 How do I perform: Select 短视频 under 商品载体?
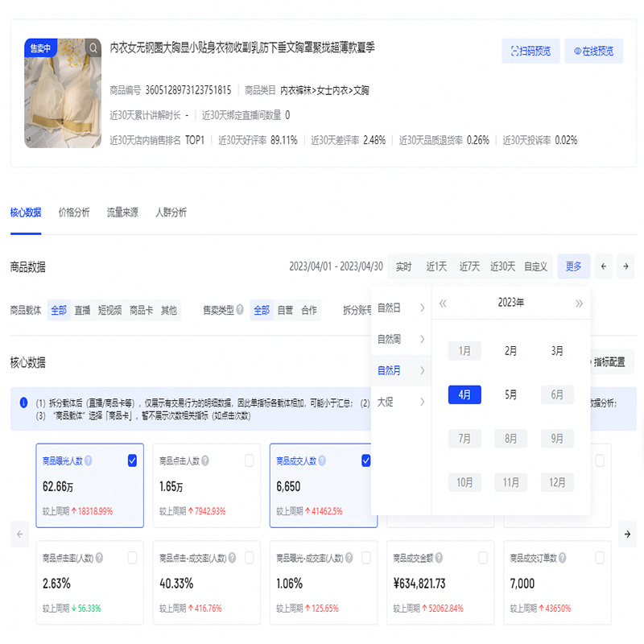coord(109,310)
